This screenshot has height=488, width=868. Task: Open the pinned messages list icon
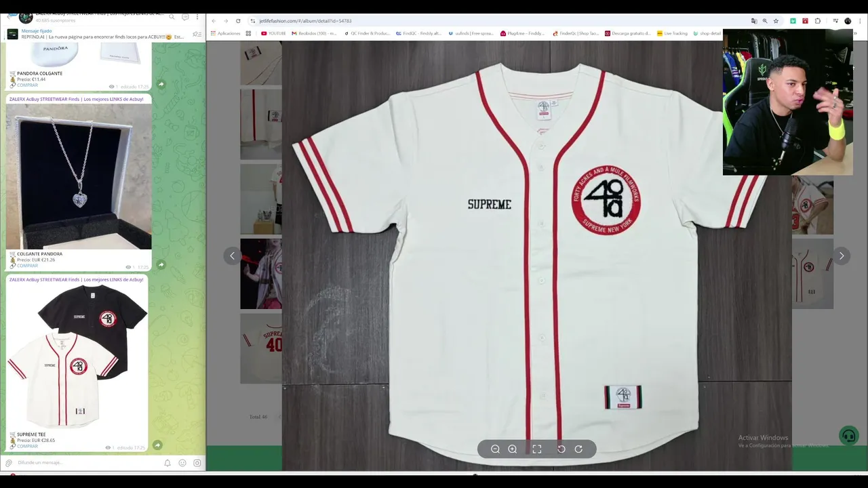click(197, 34)
